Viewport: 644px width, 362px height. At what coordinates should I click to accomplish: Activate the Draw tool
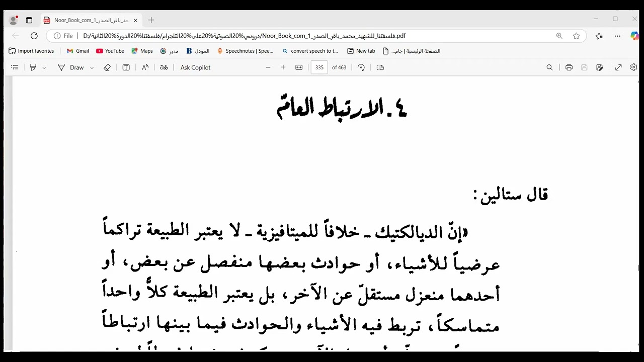tap(71, 67)
